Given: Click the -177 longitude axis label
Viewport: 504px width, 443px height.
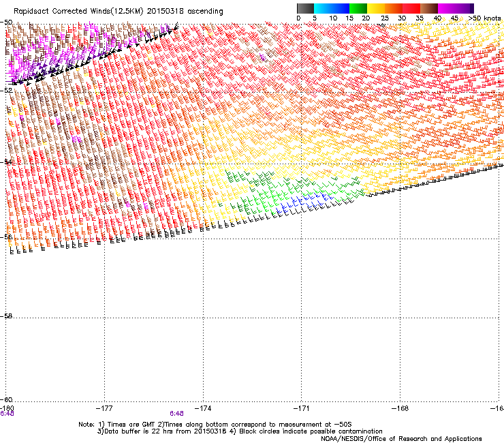Looking at the screenshot, I should point(104,408).
